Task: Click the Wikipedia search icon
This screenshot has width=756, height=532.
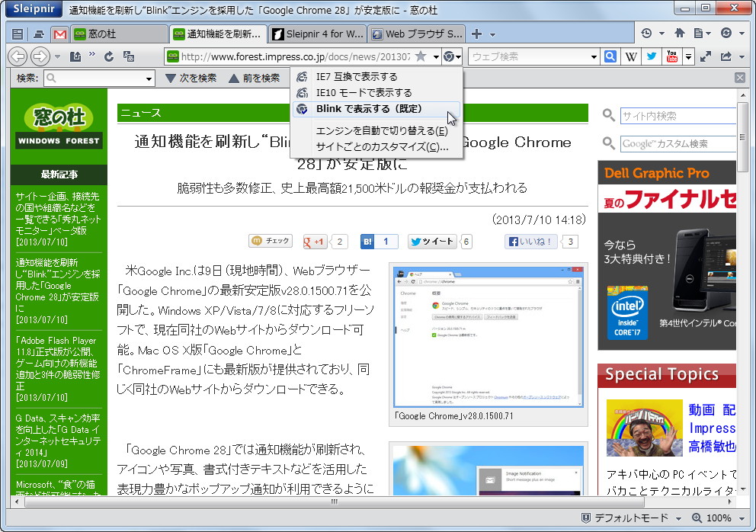Action: pyautogui.click(x=631, y=56)
